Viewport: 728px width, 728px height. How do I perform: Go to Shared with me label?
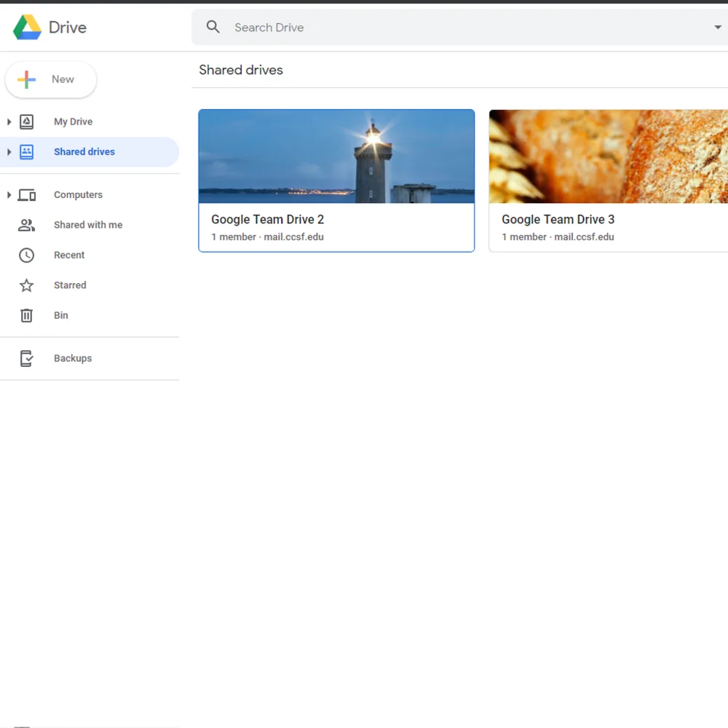[88, 225]
